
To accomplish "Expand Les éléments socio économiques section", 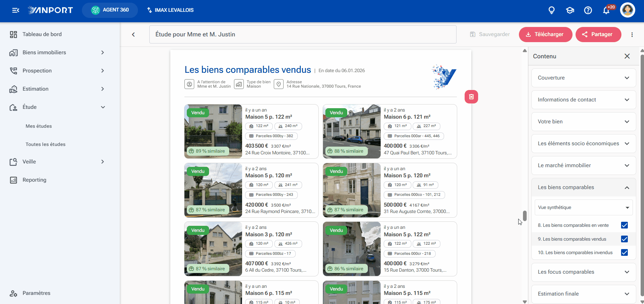I will click(x=584, y=144).
